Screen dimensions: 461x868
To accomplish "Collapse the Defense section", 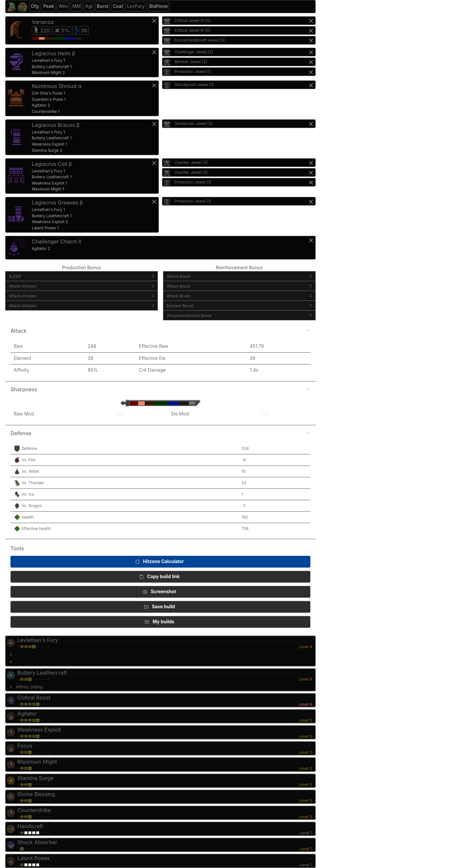I will (x=307, y=433).
